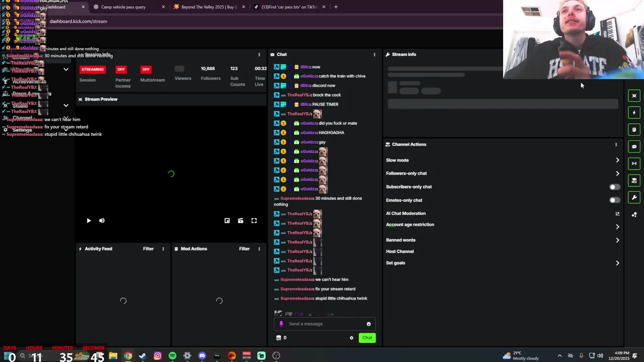This screenshot has height=362, width=644.
Task: Expand the Studio section in left sidebar
Action: click(66, 106)
